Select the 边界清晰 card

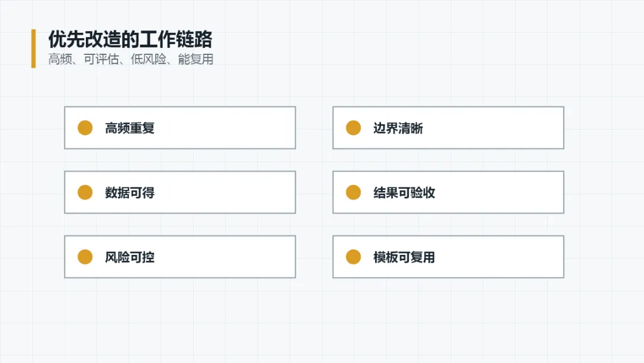point(448,128)
